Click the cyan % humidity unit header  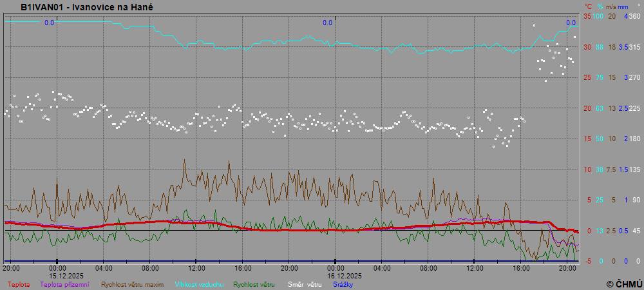coord(600,6)
